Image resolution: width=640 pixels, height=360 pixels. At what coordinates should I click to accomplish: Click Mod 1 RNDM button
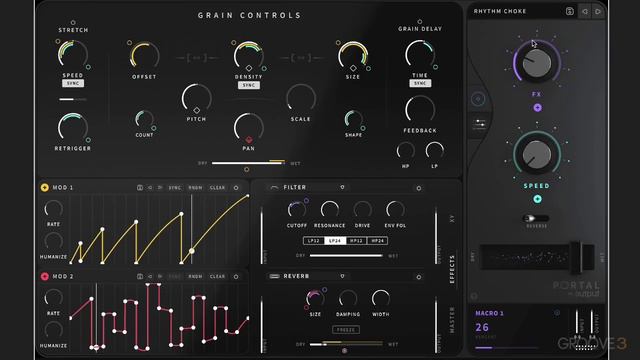coord(195,188)
